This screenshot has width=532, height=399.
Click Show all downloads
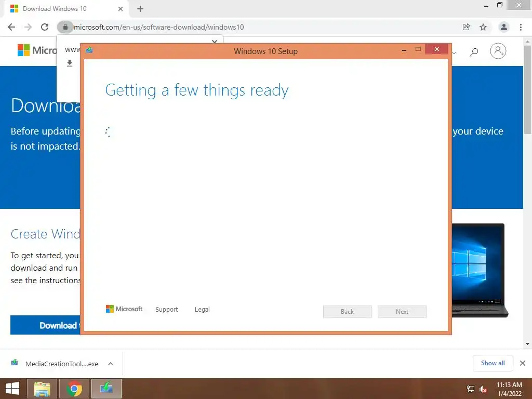493,363
